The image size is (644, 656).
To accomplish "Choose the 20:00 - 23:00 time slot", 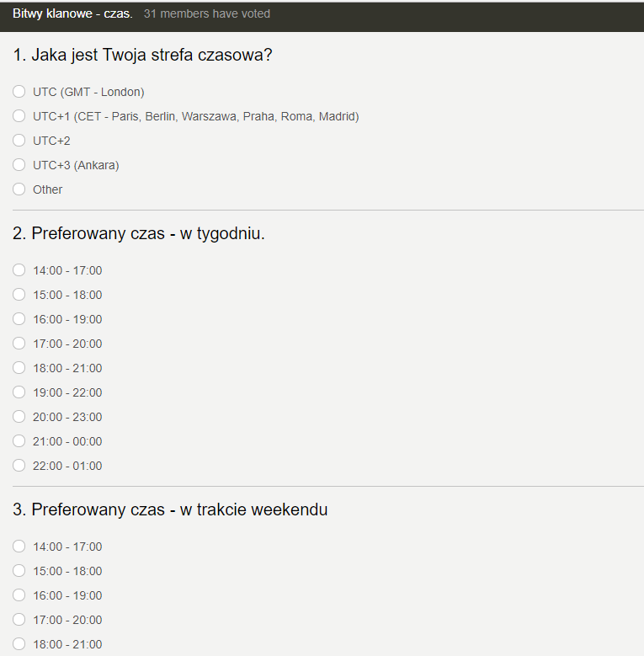I will [19, 417].
